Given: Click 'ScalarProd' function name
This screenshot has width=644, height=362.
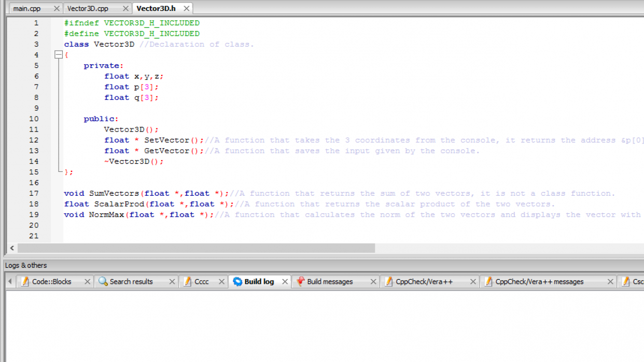Looking at the screenshot, I should [x=119, y=204].
